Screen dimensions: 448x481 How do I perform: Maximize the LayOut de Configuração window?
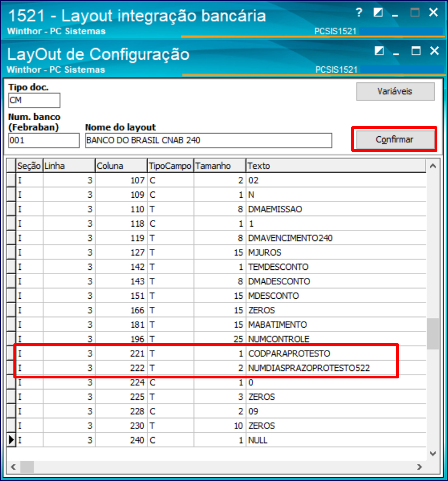pos(416,51)
